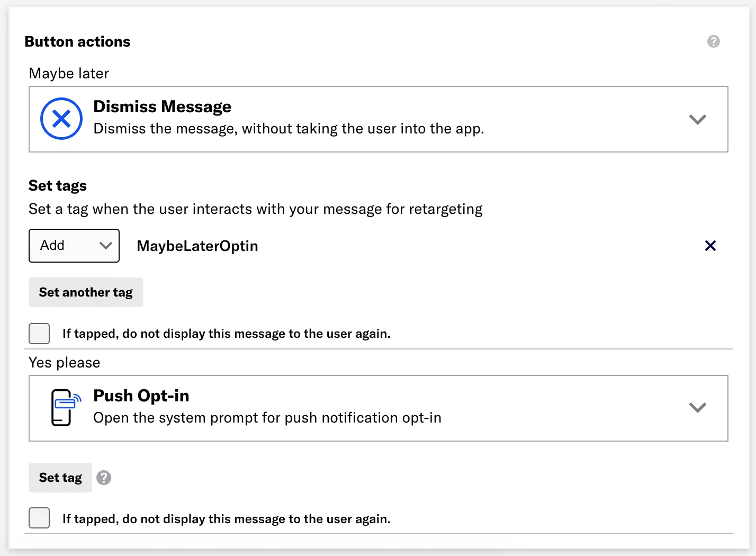The image size is (756, 556).
Task: Expand the Dismiss Message action options
Action: pos(697,120)
